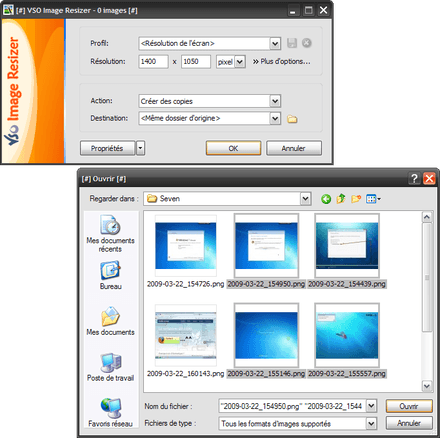Open the view menu icon in Ouvrir dialog
The image size is (440, 438).
(x=373, y=199)
